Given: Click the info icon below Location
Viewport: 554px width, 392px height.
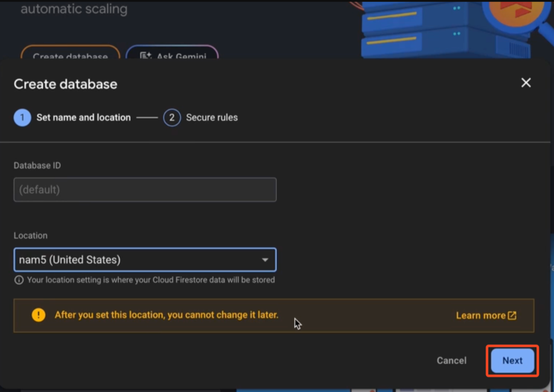Looking at the screenshot, I should [x=19, y=280].
